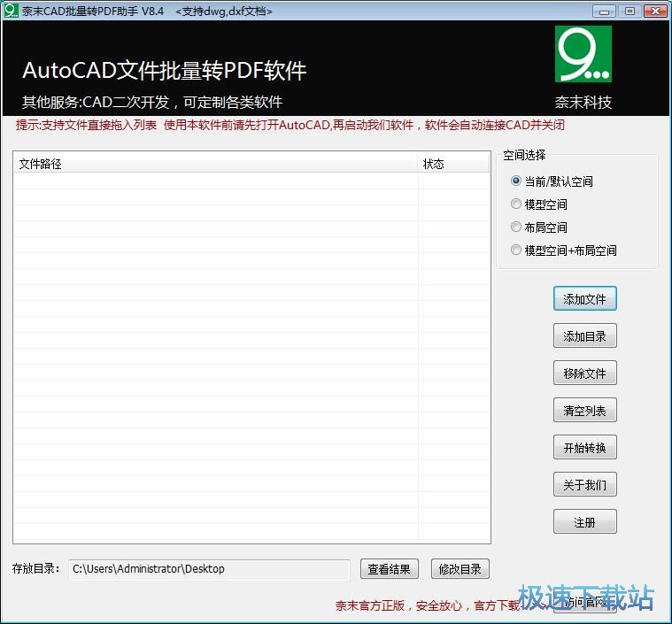The height and width of the screenshot is (624, 672).
Task: Visit the official site via 访问官网
Action: point(584,602)
